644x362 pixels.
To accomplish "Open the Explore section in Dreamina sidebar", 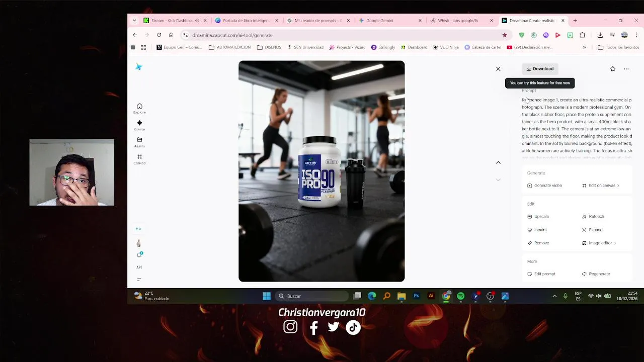I will pyautogui.click(x=139, y=108).
